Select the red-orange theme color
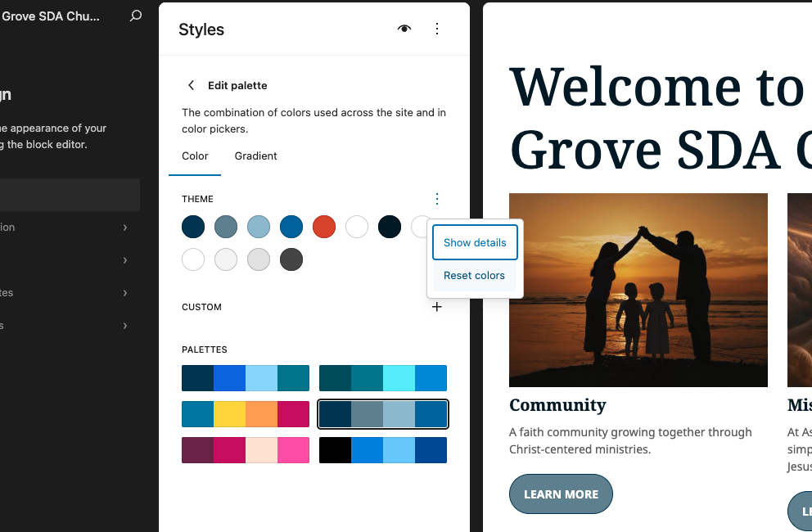This screenshot has width=812, height=532. coord(324,227)
